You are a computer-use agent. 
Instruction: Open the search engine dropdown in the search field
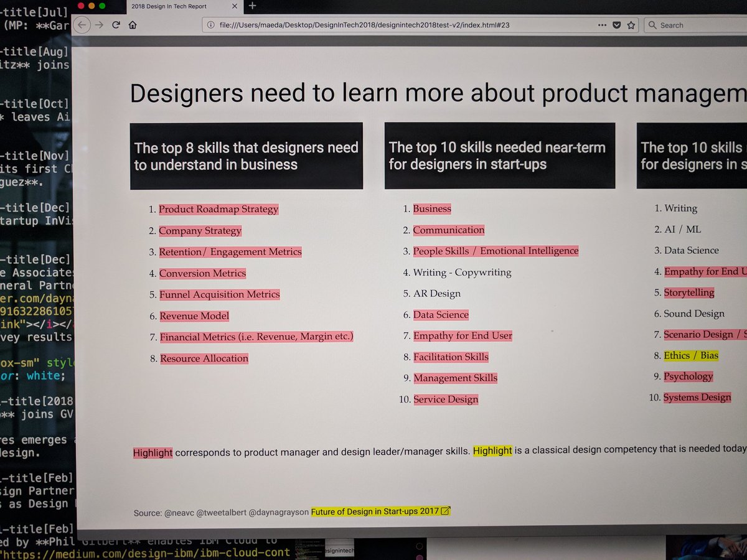click(x=654, y=25)
